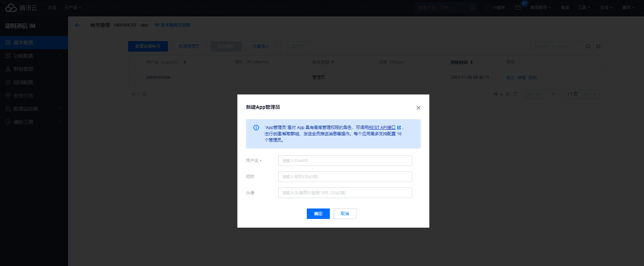Screen dimensions: 644x266
Task: Open the REST API接口 link
Action: click(382, 128)
